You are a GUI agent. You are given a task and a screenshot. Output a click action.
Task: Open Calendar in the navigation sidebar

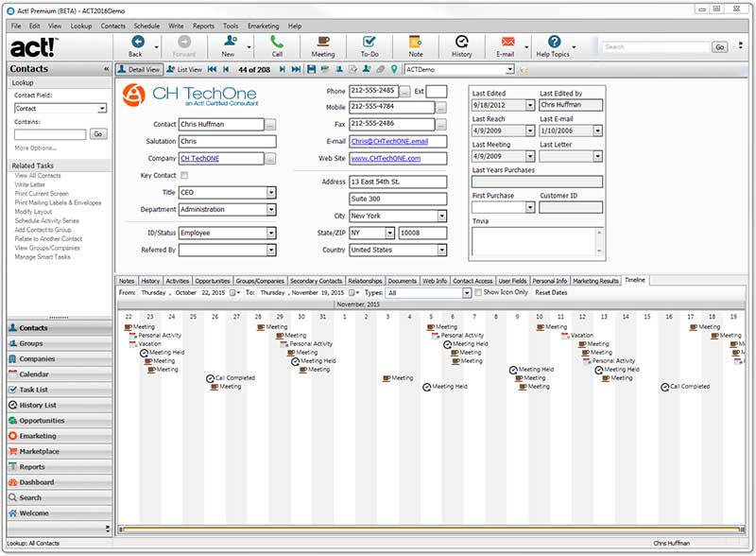pyautogui.click(x=60, y=374)
